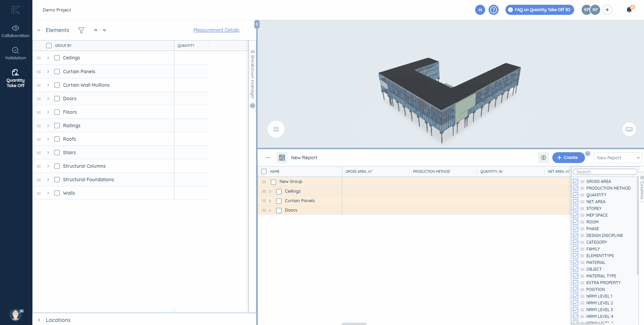Screen dimensions: 644x325
Task: Grab drag handle for GROSS AREA column
Action: (x=582, y=182)
